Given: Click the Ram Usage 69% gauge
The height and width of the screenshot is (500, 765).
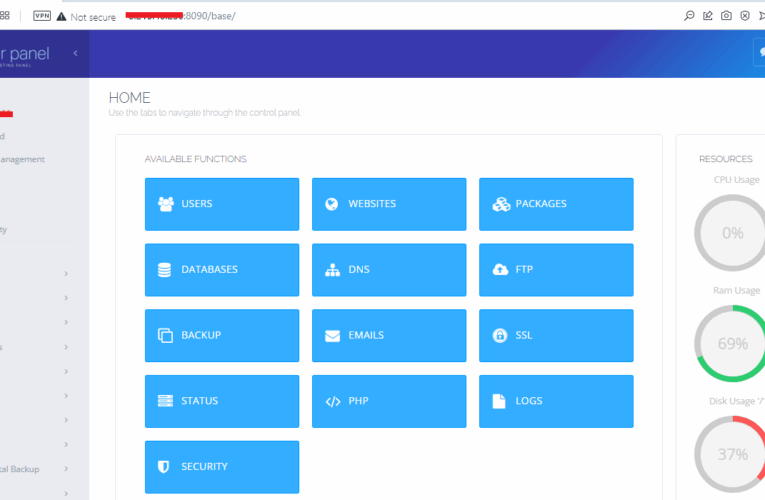Looking at the screenshot, I should 731,344.
